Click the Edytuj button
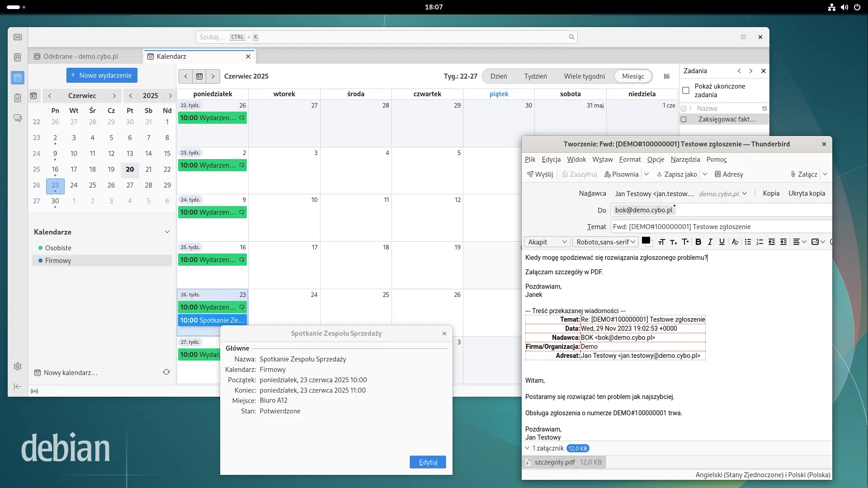Viewport: 868px width, 488px height. (428, 462)
